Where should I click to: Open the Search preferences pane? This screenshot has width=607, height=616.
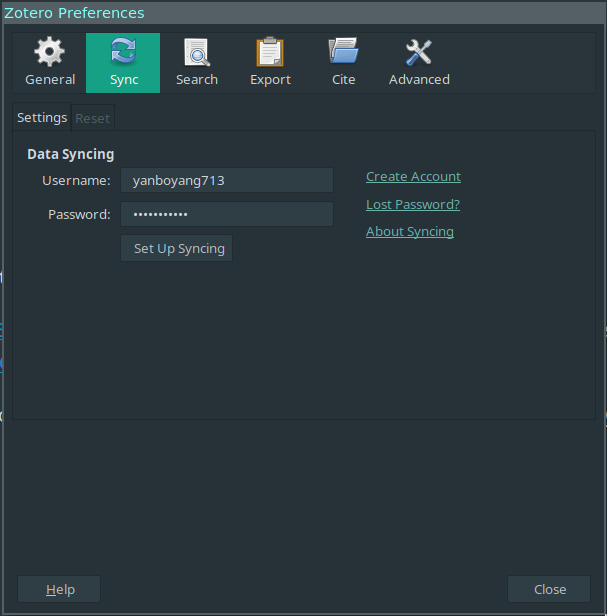tap(196, 63)
